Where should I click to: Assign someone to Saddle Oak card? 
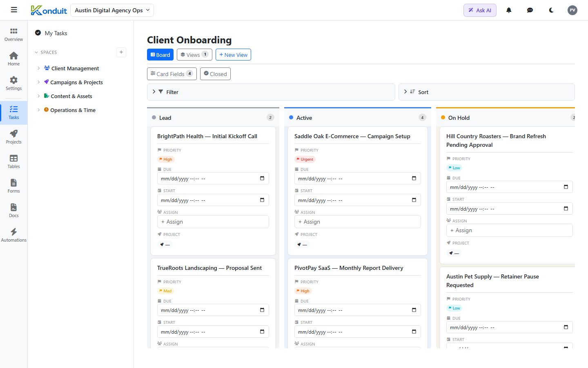pos(358,222)
